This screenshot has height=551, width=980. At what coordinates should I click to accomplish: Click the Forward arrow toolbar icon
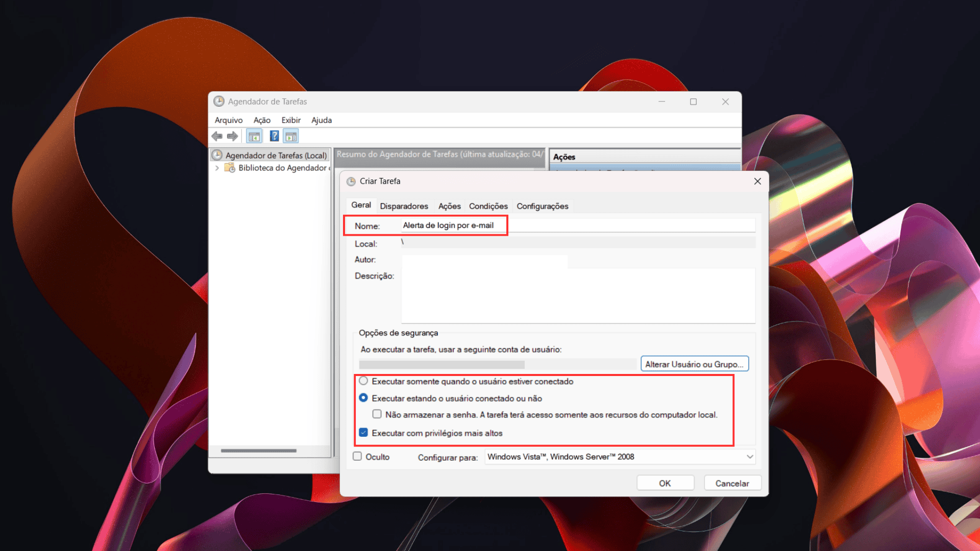tap(233, 136)
